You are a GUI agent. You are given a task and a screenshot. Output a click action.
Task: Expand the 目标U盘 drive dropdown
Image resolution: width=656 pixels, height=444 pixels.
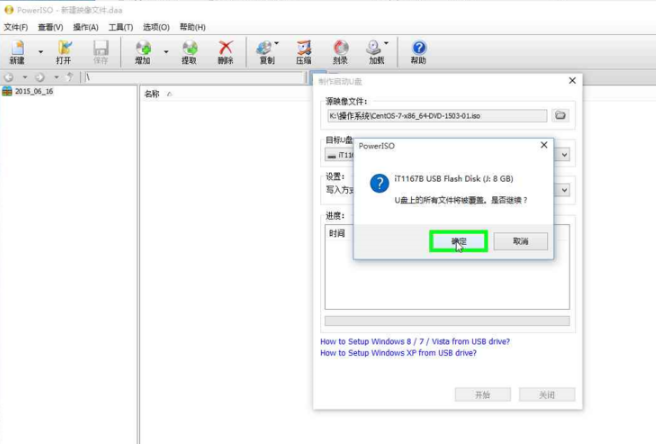564,155
